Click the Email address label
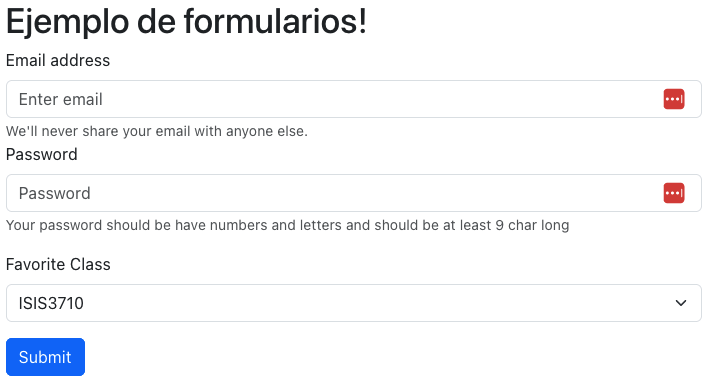 (58, 61)
